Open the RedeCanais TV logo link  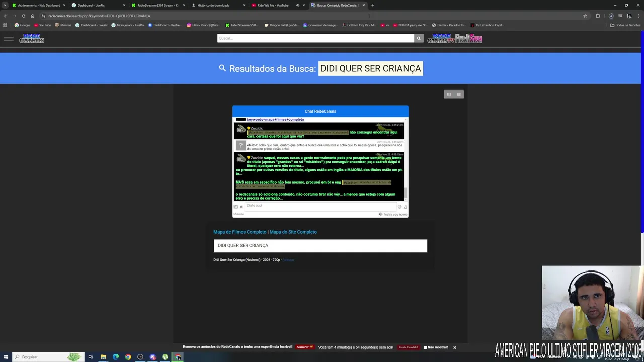(441, 39)
